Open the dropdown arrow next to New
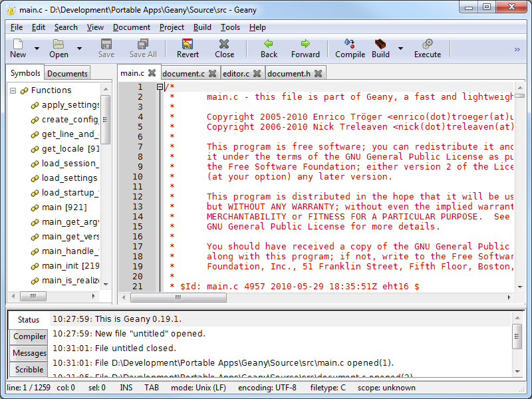The image size is (532, 399). point(37,49)
